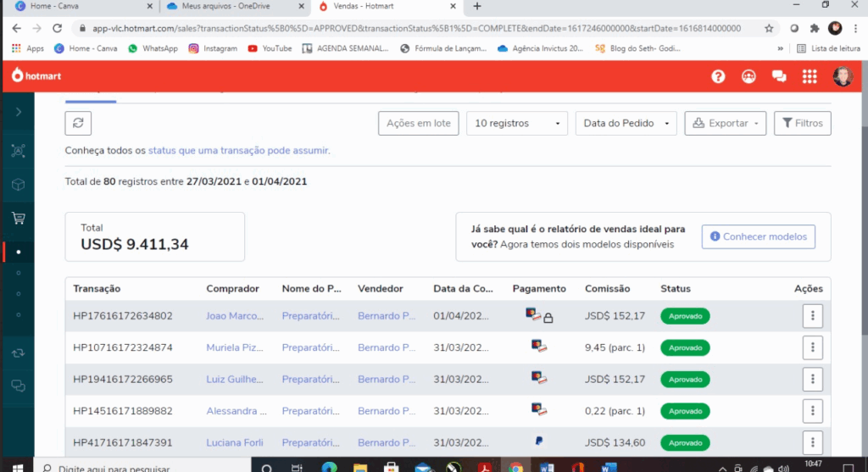Open the sales cart icon in sidebar
The height and width of the screenshot is (472, 868).
click(x=19, y=218)
